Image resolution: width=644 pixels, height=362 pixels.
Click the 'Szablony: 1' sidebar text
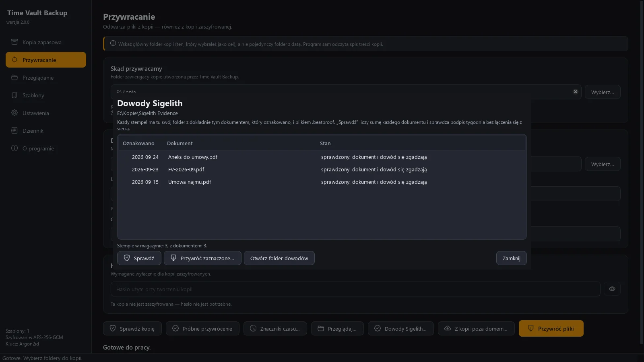[x=17, y=331]
